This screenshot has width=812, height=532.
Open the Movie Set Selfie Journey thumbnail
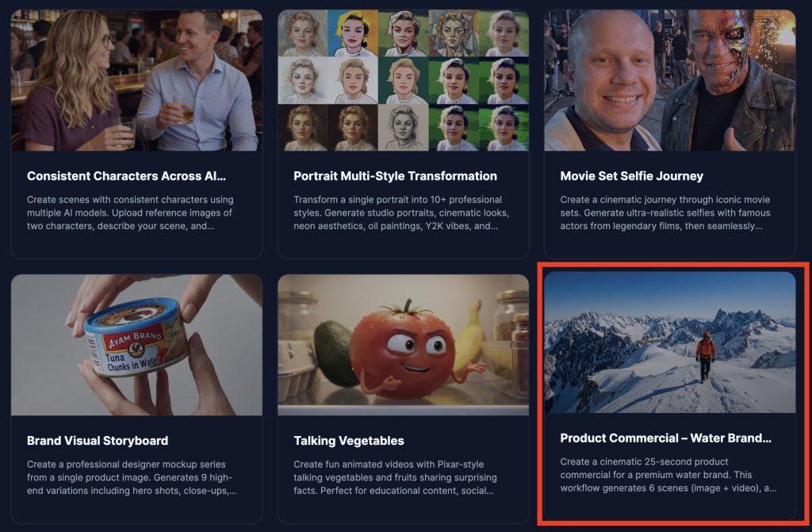[670, 80]
